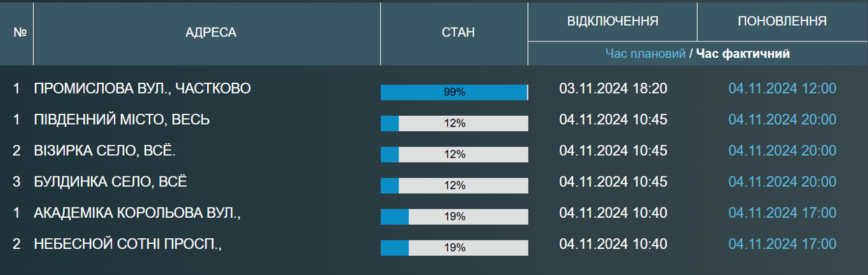Click the 99% progress bar
Image resolution: width=868 pixels, height=275 pixels.
[x=454, y=92]
